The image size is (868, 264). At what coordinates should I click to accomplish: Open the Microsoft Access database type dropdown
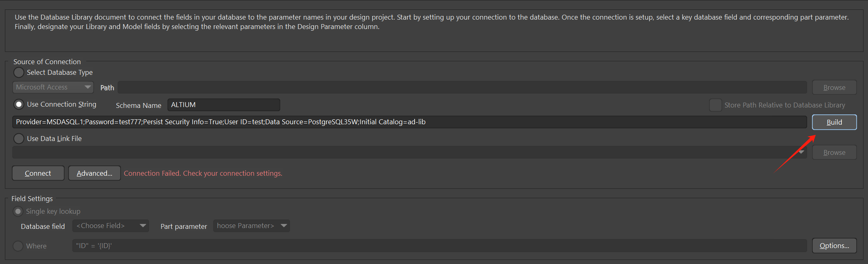tap(53, 87)
